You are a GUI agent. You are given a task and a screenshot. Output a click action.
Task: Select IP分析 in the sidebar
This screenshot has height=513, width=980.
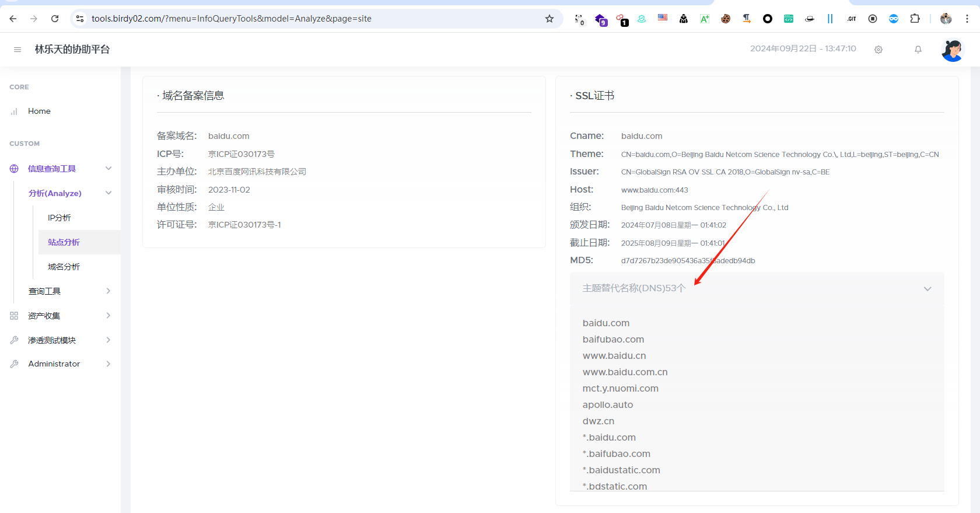[x=60, y=218]
